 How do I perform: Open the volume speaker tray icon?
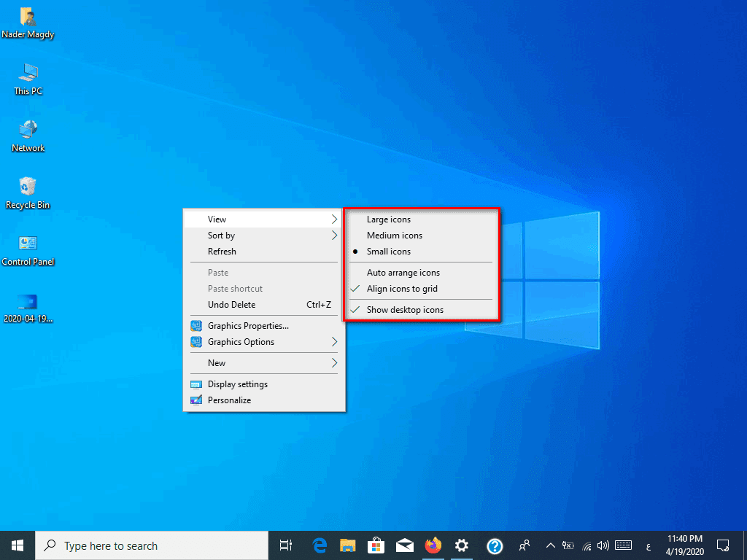[x=603, y=545]
